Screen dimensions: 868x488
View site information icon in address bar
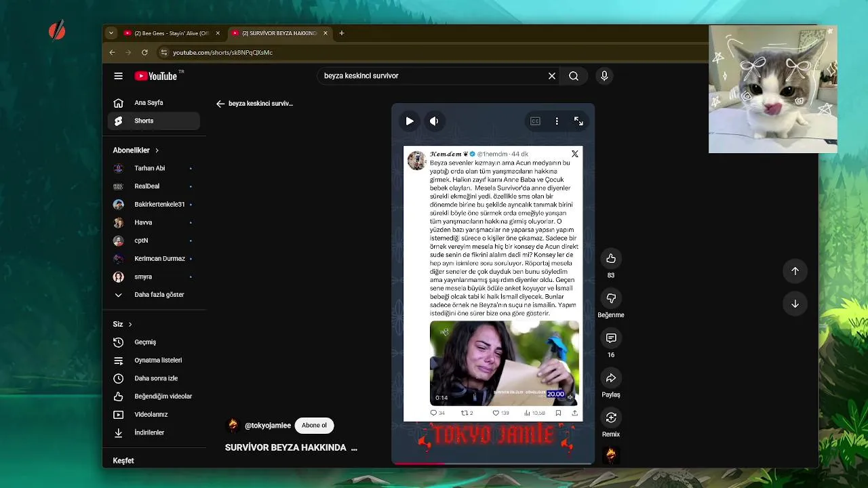[x=163, y=52]
